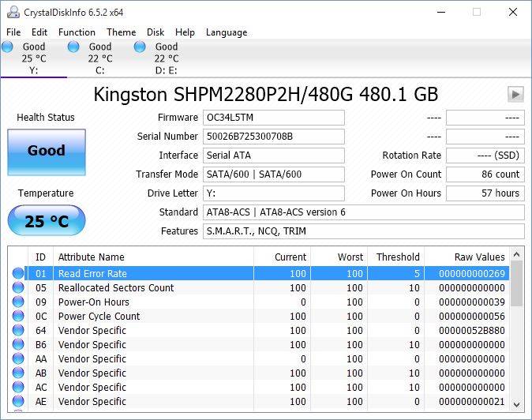Click the Raw Values column header
532x420 pixels.
[x=466, y=257]
